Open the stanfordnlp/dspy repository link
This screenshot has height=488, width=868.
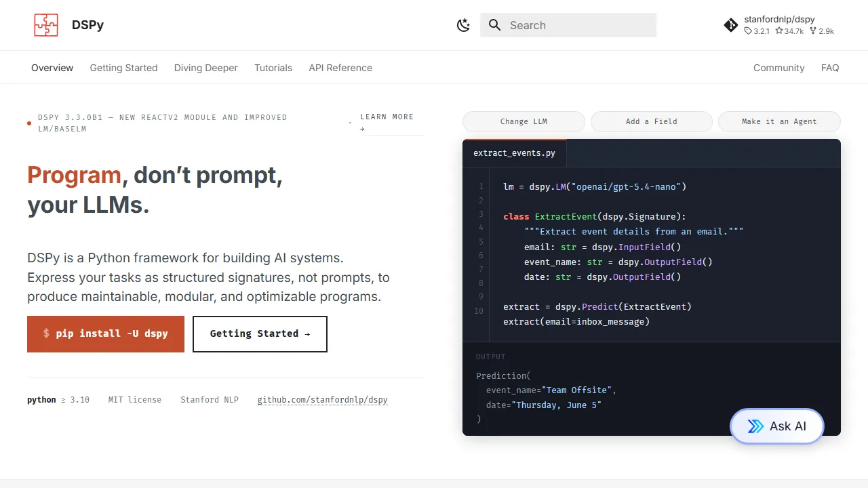coord(779,25)
